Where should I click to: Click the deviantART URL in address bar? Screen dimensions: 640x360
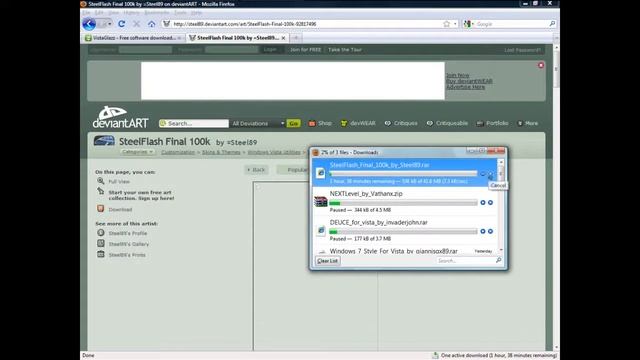pyautogui.click(x=244, y=24)
